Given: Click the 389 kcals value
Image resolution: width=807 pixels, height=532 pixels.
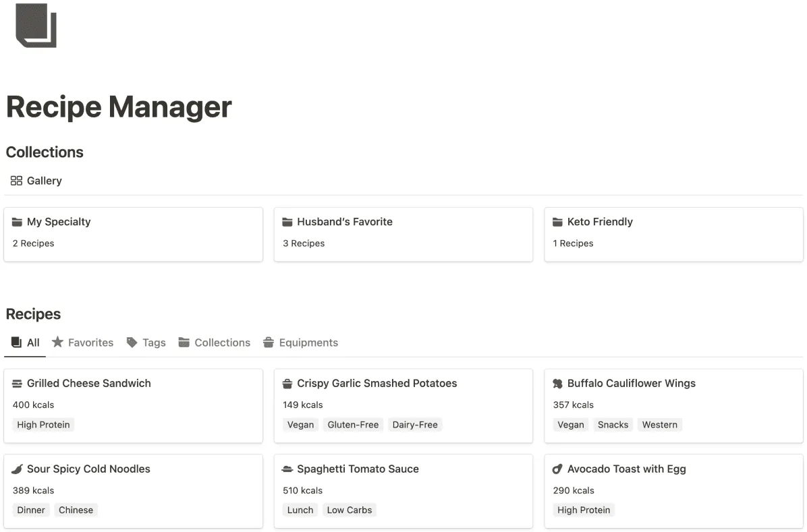Looking at the screenshot, I should tap(34, 490).
